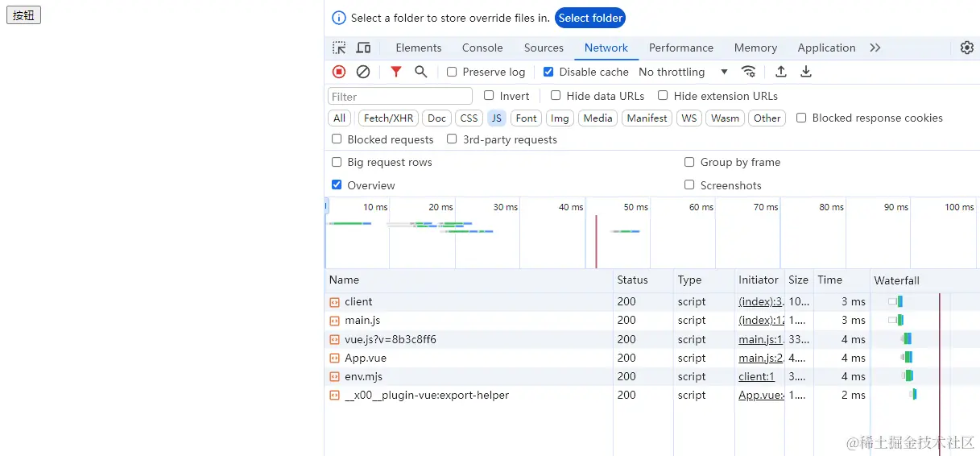980x456 pixels.
Task: Open the Performance tab
Action: point(681,48)
